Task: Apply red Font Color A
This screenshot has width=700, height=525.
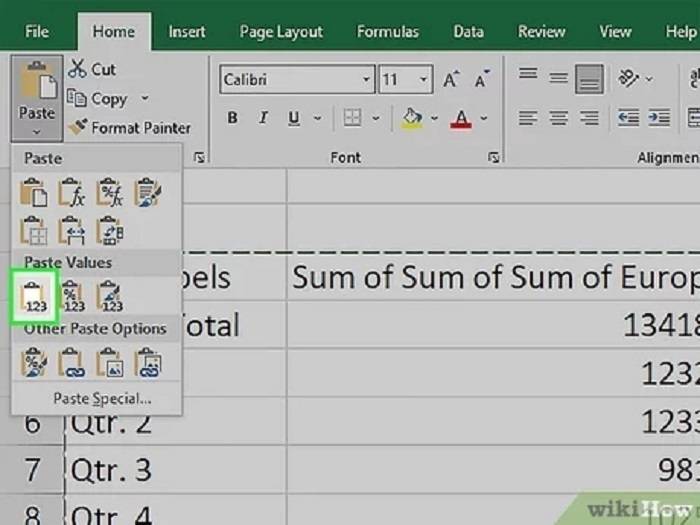Action: click(x=461, y=118)
